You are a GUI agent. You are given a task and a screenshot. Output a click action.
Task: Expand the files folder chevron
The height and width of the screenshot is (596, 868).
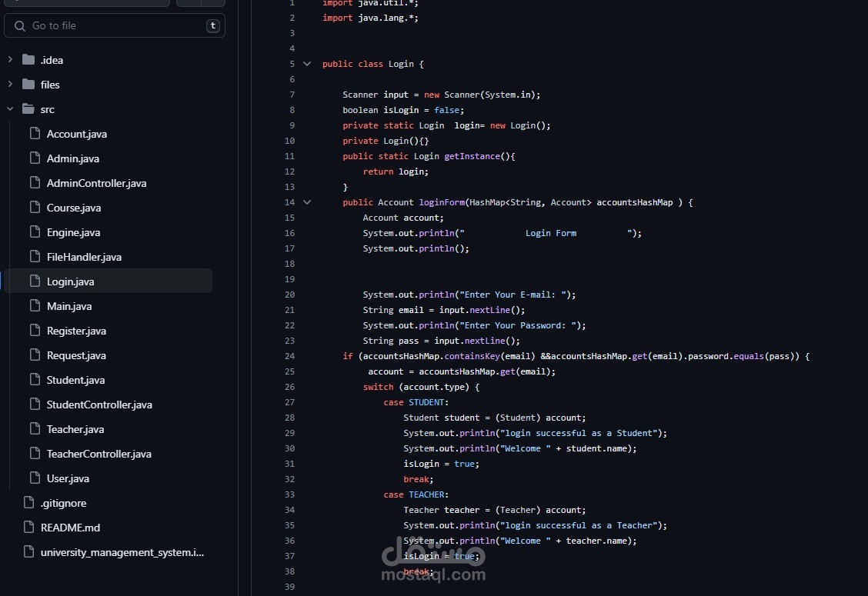pos(10,84)
